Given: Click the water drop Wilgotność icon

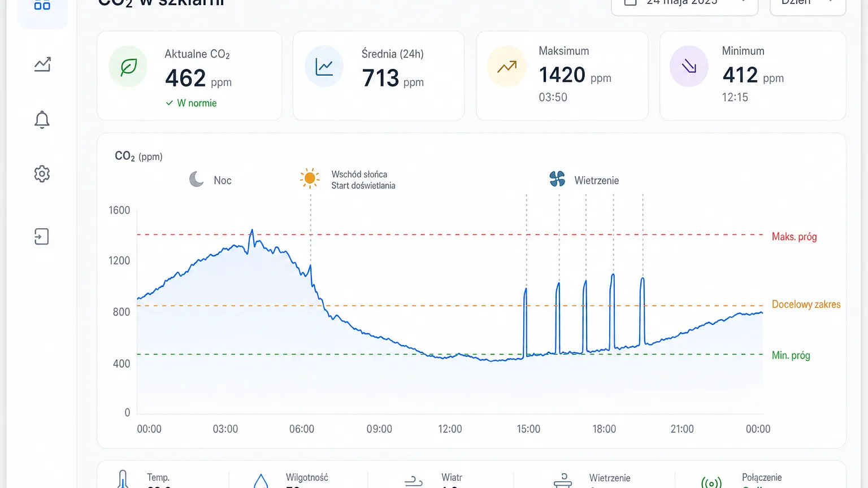Looking at the screenshot, I should [261, 481].
